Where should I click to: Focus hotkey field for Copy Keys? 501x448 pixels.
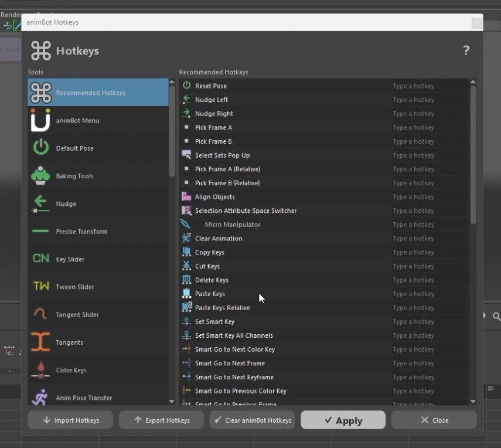click(429, 252)
